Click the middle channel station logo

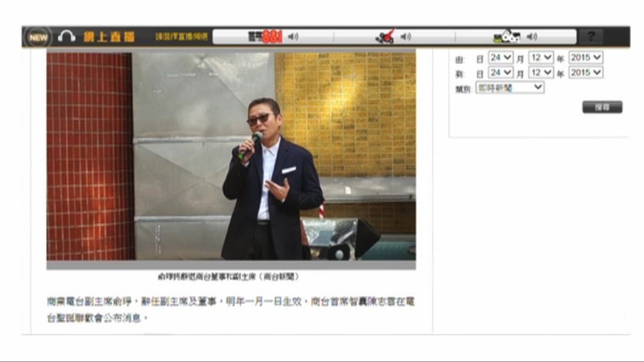coord(385,36)
